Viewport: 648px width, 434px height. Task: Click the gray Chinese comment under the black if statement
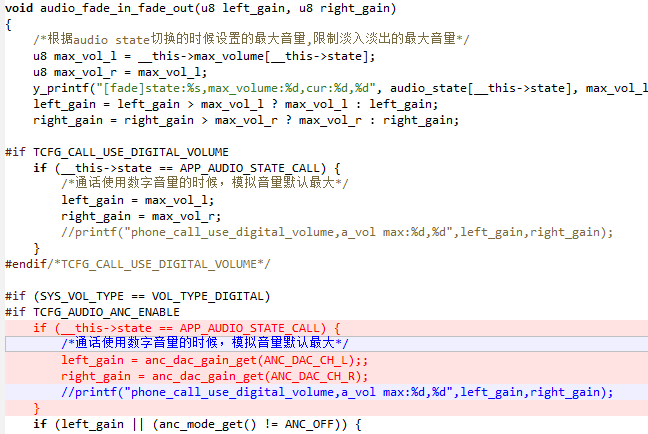tap(205, 183)
